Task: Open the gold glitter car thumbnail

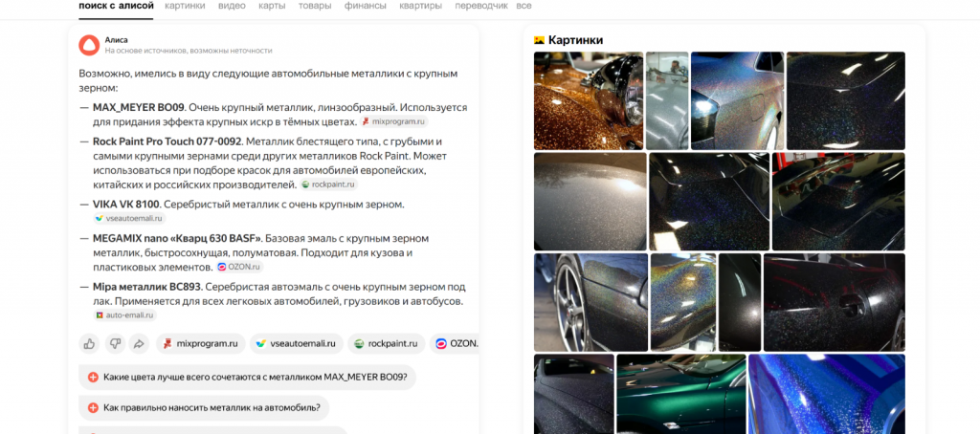Action: click(587, 99)
